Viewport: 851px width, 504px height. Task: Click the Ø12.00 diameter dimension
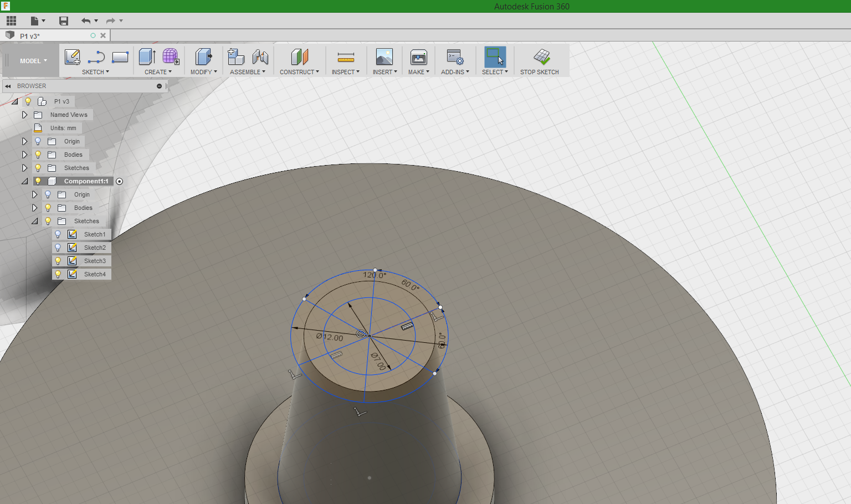[x=330, y=337]
